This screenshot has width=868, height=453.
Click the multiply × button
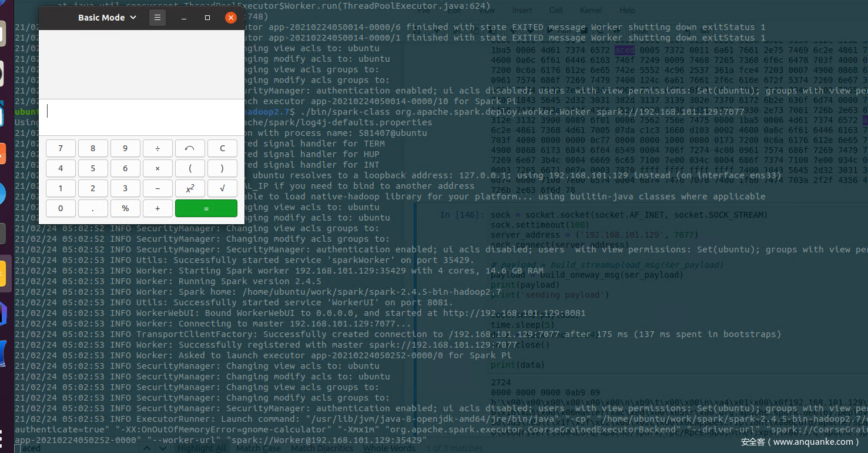(157, 168)
